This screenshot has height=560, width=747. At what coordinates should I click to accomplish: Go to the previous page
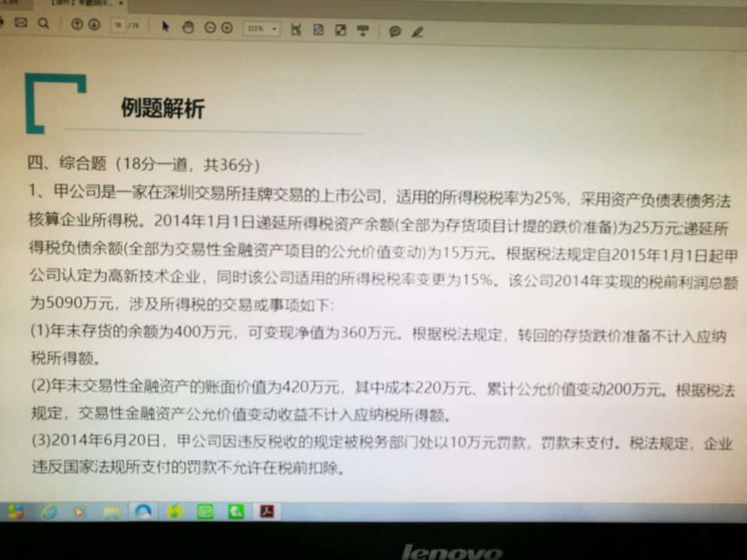point(78,24)
